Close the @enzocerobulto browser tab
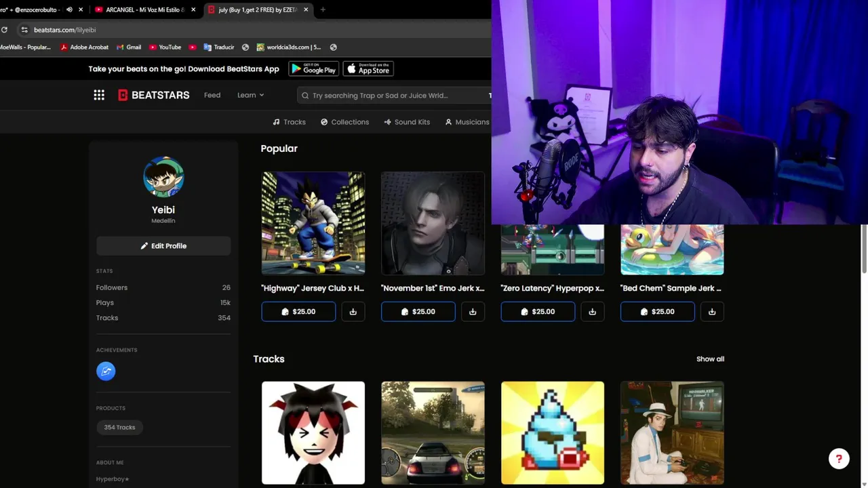This screenshot has width=868, height=488. coord(81,9)
